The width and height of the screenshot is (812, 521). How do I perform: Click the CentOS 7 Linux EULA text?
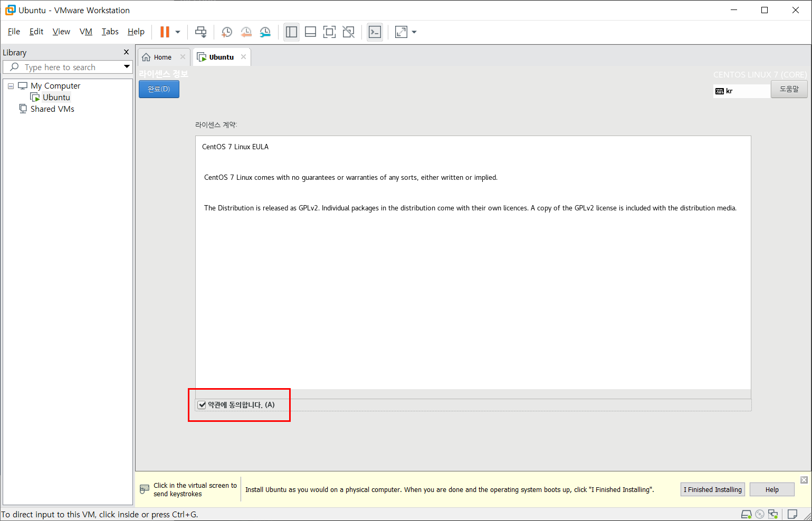point(235,147)
